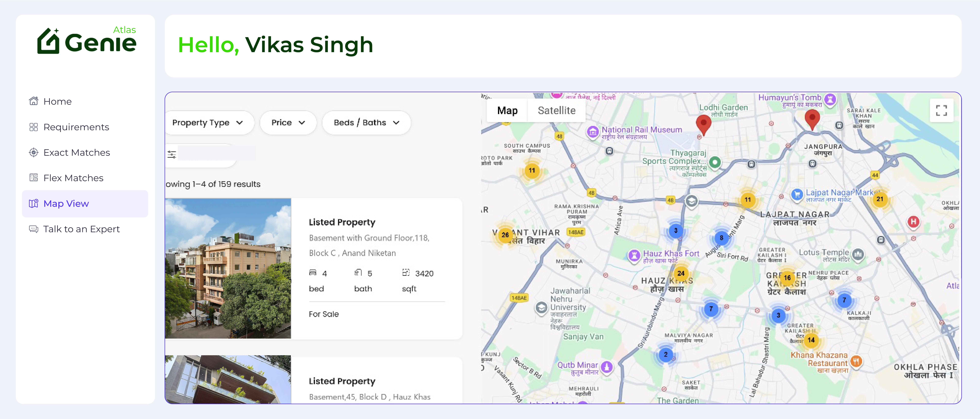The image size is (980, 419).
Task: Click the Talk to an Expert chat icon
Action: click(x=33, y=229)
